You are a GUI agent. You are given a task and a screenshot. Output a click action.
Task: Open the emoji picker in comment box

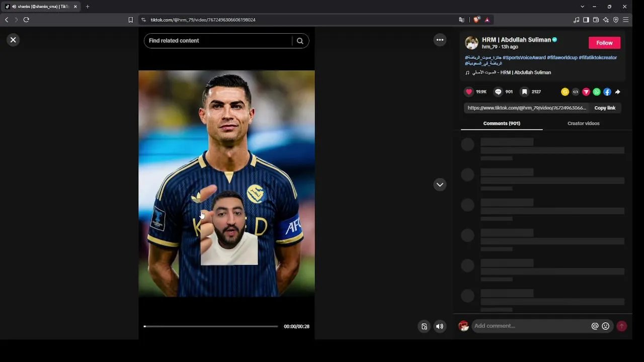(x=606, y=326)
